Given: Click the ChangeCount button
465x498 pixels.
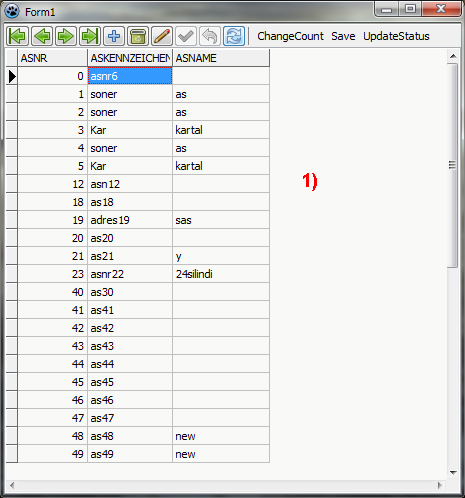Looking at the screenshot, I should [x=290, y=36].
